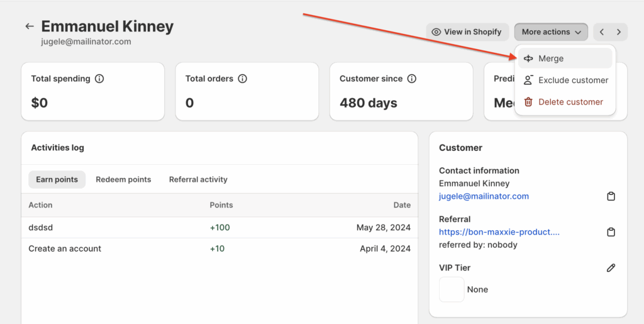Go to next customer with right chevron
The width and height of the screenshot is (644, 324).
tap(619, 32)
